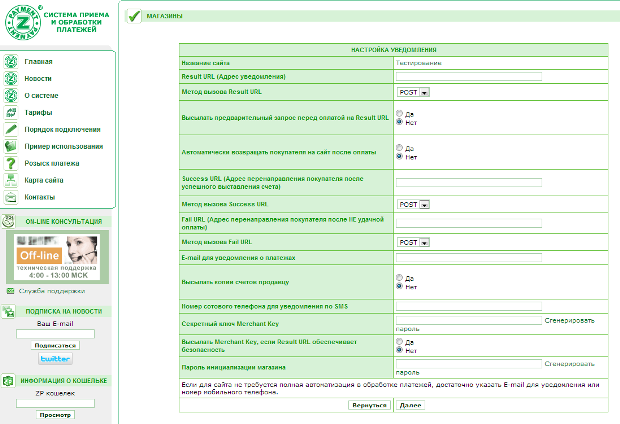
Task: Click Сгенерировать пароль for Merchant Key
Action: (570, 320)
